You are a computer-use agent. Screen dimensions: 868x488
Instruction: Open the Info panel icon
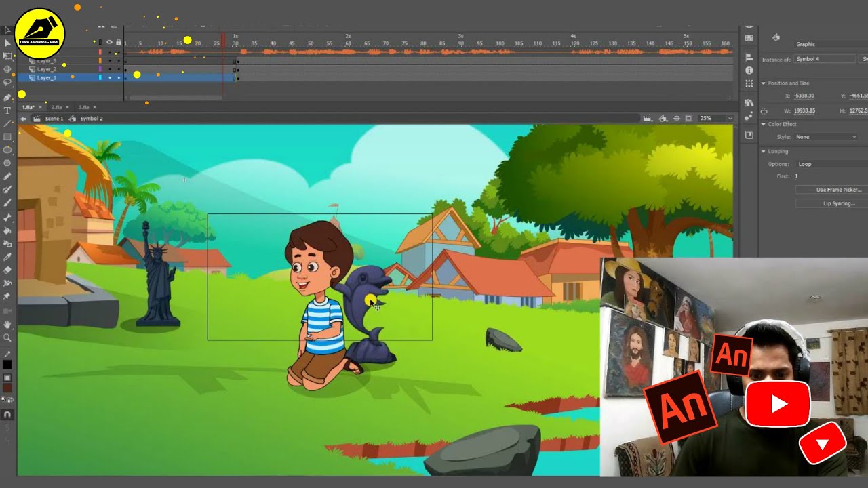coord(749,70)
